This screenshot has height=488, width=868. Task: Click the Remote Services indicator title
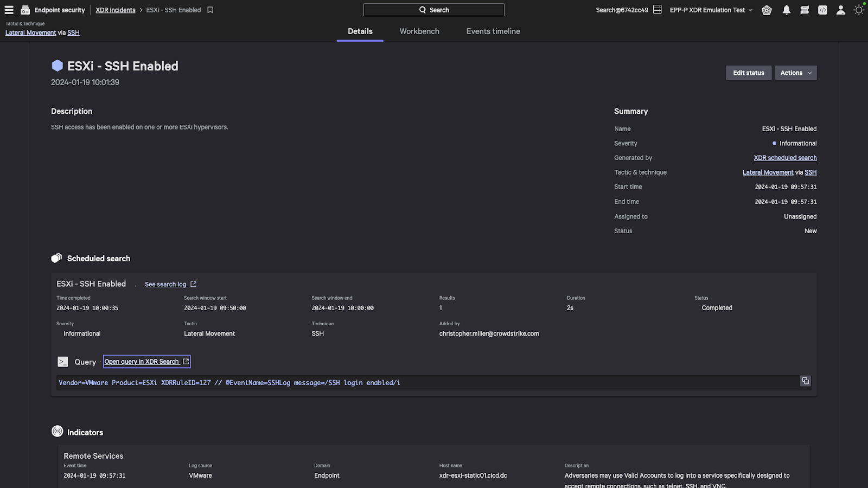click(93, 456)
